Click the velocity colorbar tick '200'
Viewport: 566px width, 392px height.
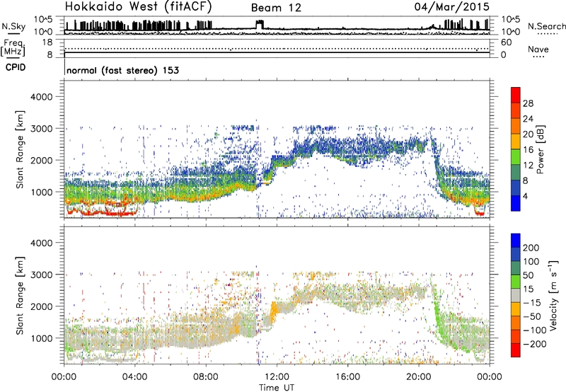pos(531,248)
